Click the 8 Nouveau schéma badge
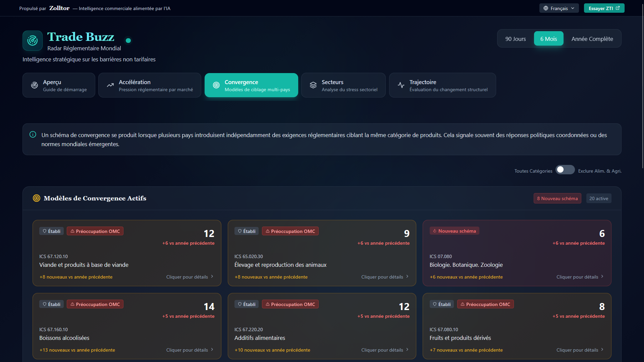Screen dimensions: 644x362 click(x=557, y=198)
